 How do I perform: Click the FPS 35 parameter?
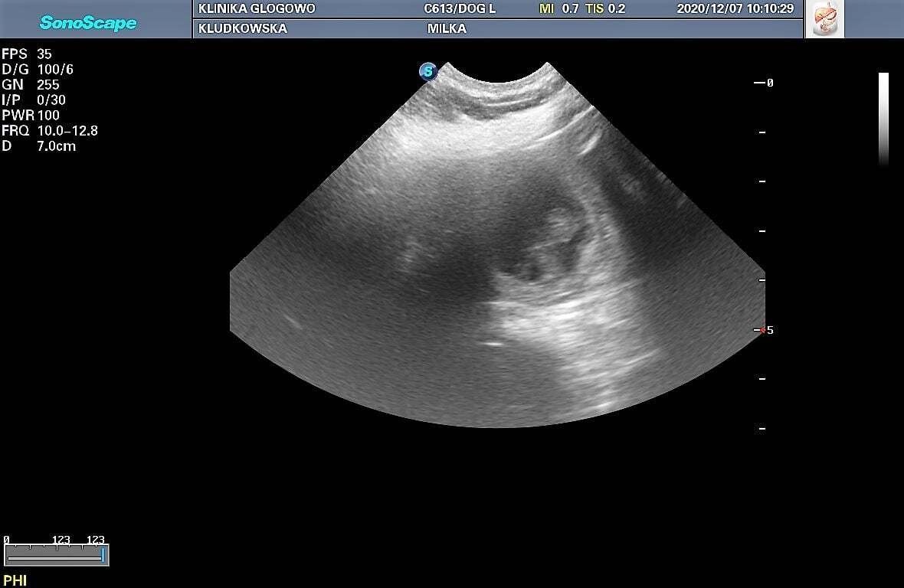27,54
